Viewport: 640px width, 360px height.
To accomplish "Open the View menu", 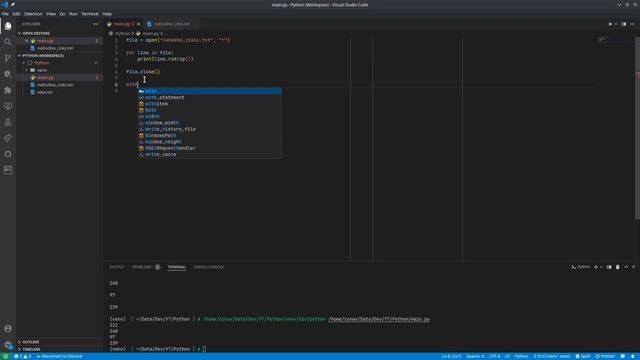I will coord(51,14).
